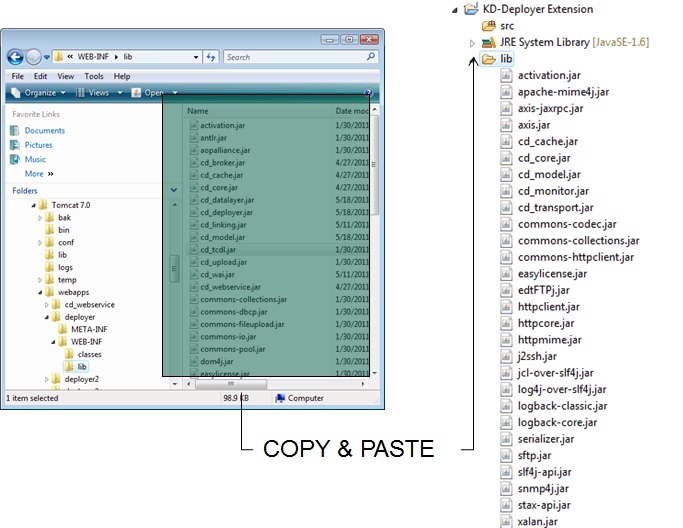Collapse the KD-Deployer Extension project
This screenshot has height=528, width=683.
coord(457,10)
